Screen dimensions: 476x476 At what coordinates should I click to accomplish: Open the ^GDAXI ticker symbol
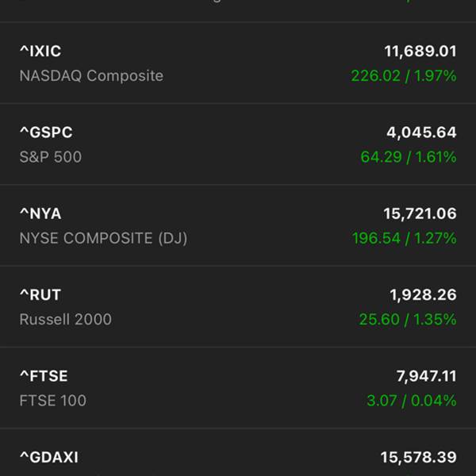click(x=49, y=457)
